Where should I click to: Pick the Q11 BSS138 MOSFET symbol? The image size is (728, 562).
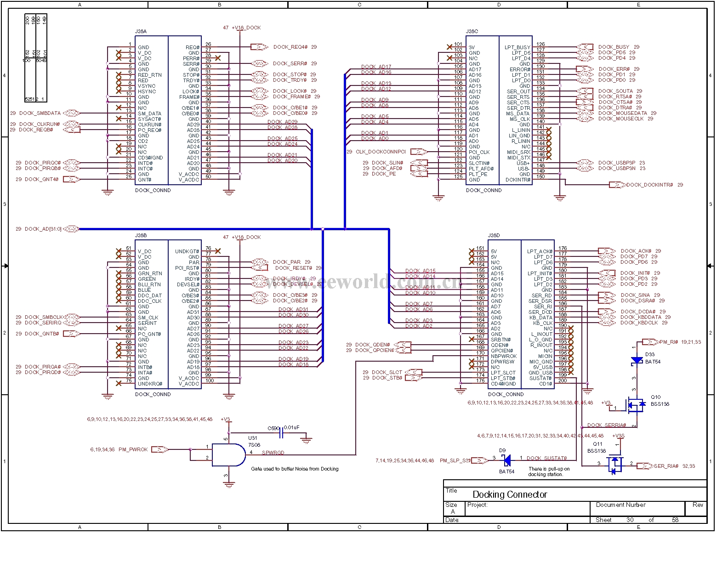click(x=615, y=465)
